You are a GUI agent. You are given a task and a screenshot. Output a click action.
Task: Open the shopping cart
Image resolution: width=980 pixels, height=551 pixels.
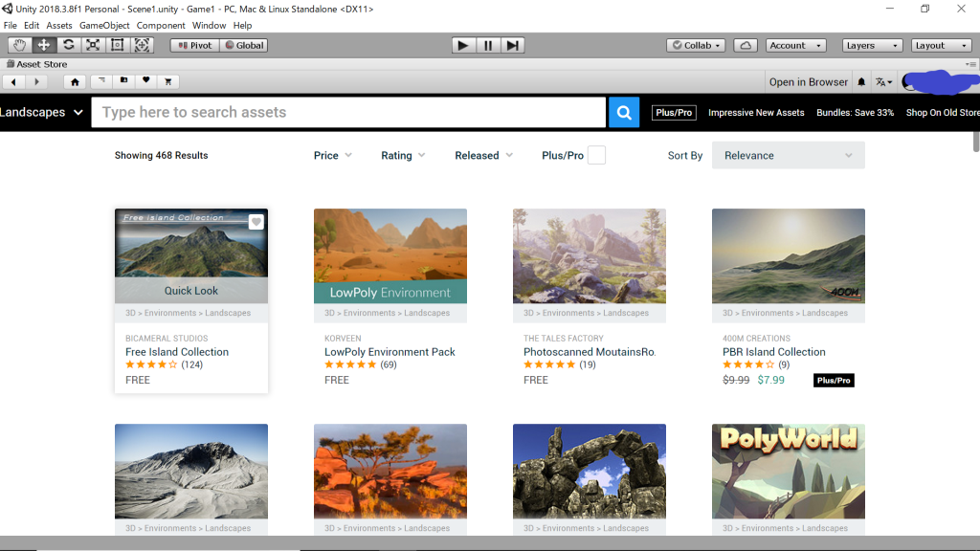pyautogui.click(x=168, y=81)
